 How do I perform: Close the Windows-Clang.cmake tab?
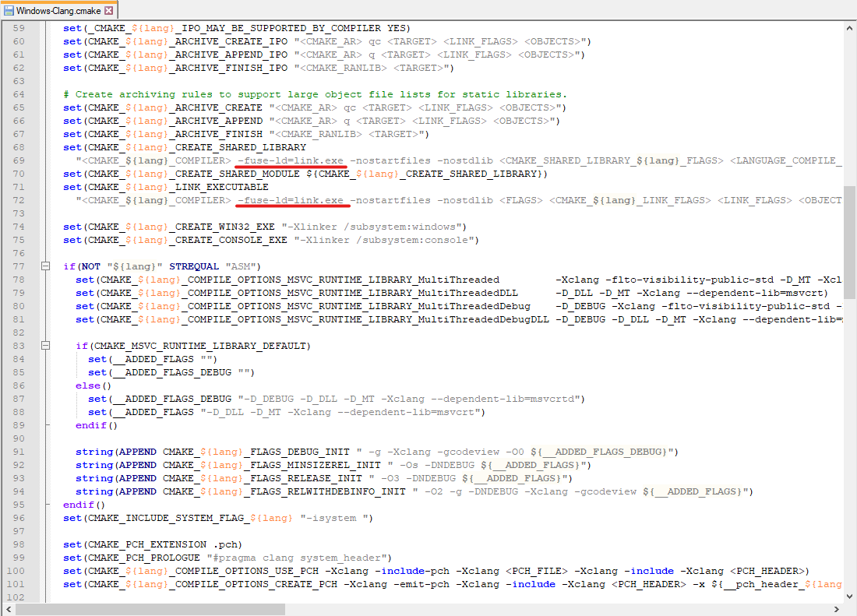pos(110,12)
